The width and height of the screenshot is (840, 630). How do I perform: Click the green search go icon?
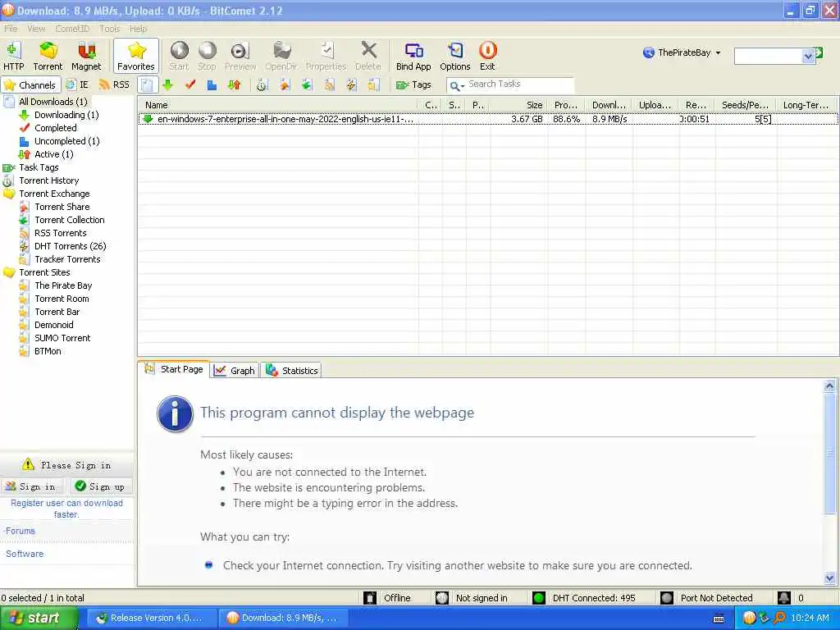pos(819,53)
